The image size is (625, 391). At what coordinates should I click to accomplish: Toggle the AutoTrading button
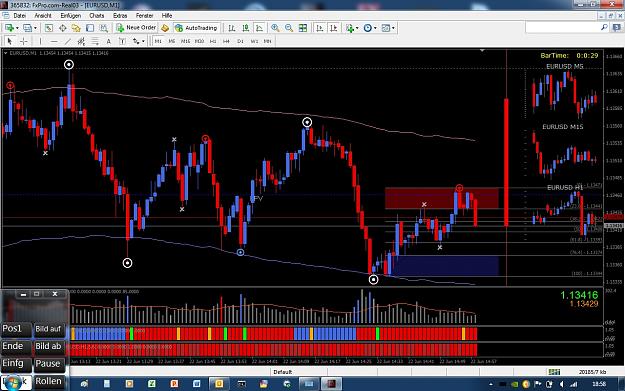tap(196, 28)
